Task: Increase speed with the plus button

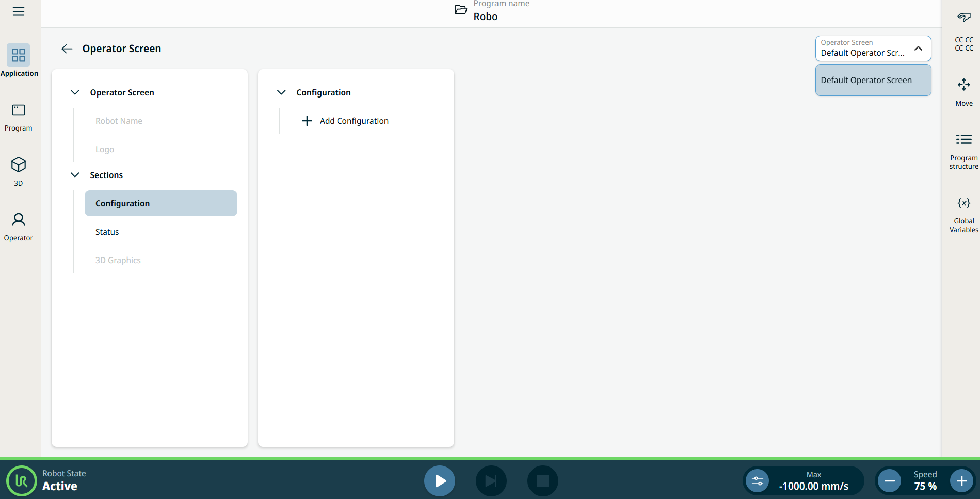Action: click(x=961, y=481)
